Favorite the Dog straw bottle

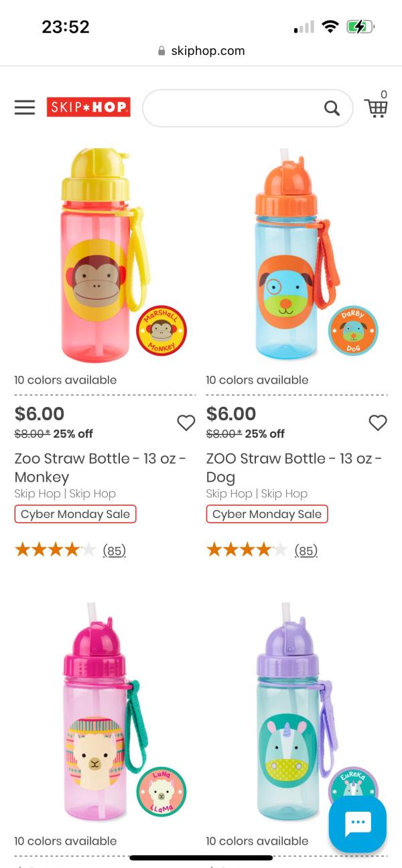tap(378, 422)
